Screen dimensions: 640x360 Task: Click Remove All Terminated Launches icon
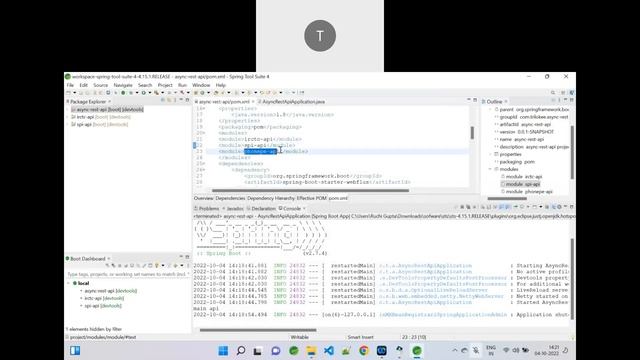(x=468, y=207)
